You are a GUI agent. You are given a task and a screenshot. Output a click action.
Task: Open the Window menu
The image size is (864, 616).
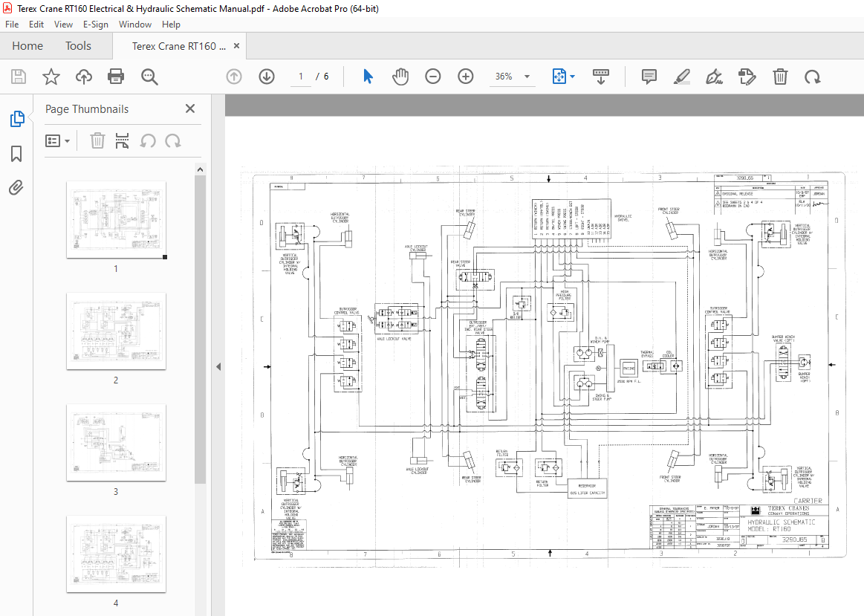pyautogui.click(x=135, y=25)
